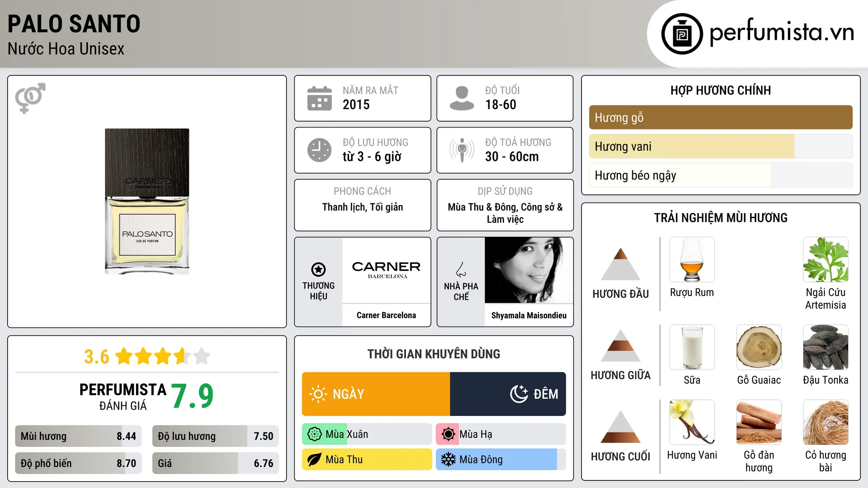
Task: Click the perfumista.vn perfume bottle logo icon
Action: [x=682, y=34]
